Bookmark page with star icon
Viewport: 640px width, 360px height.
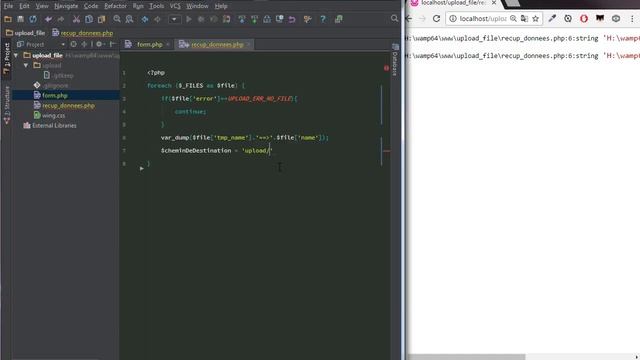pyautogui.click(x=536, y=19)
